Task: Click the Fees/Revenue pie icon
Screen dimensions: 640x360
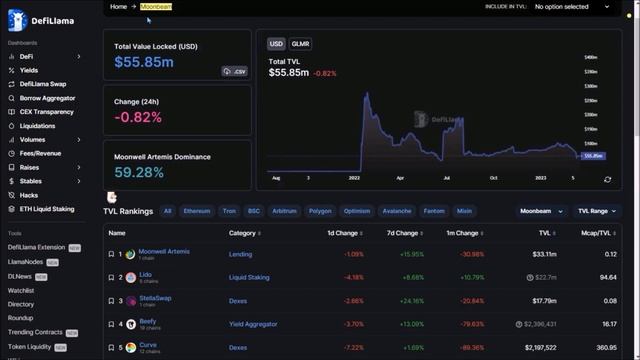Action: pyautogui.click(x=11, y=154)
